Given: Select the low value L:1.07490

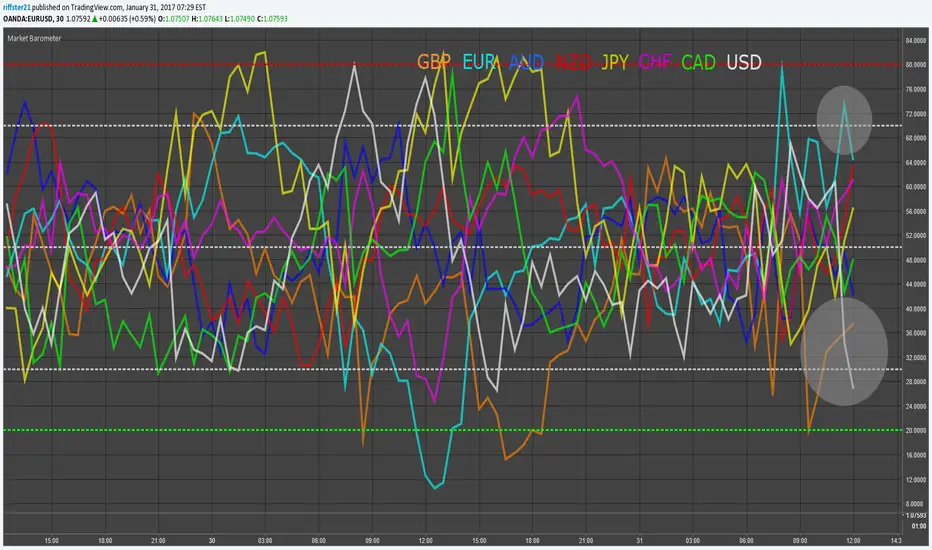Looking at the screenshot, I should click(240, 19).
